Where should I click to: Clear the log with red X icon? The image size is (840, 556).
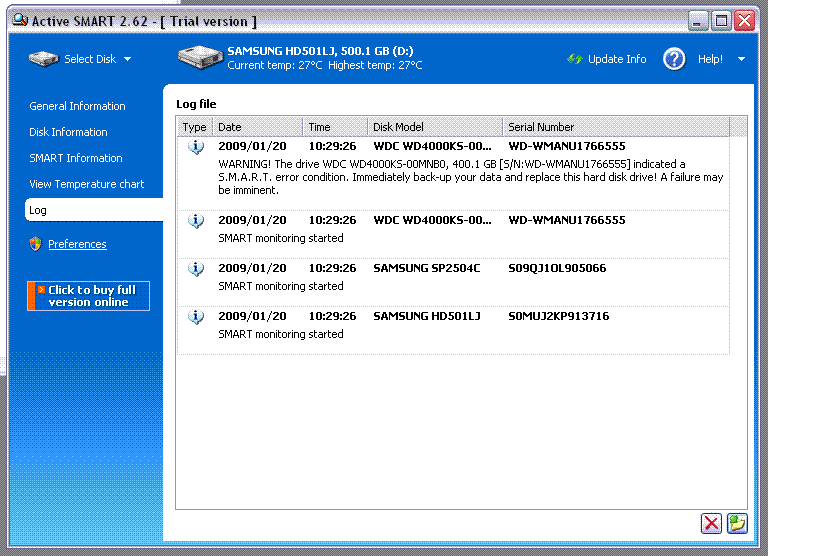[711, 523]
